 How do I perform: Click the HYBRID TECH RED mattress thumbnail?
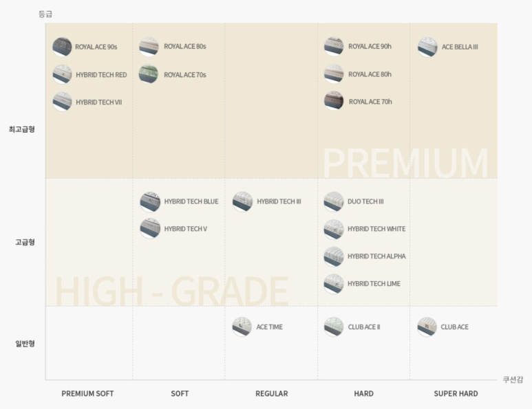(62, 74)
